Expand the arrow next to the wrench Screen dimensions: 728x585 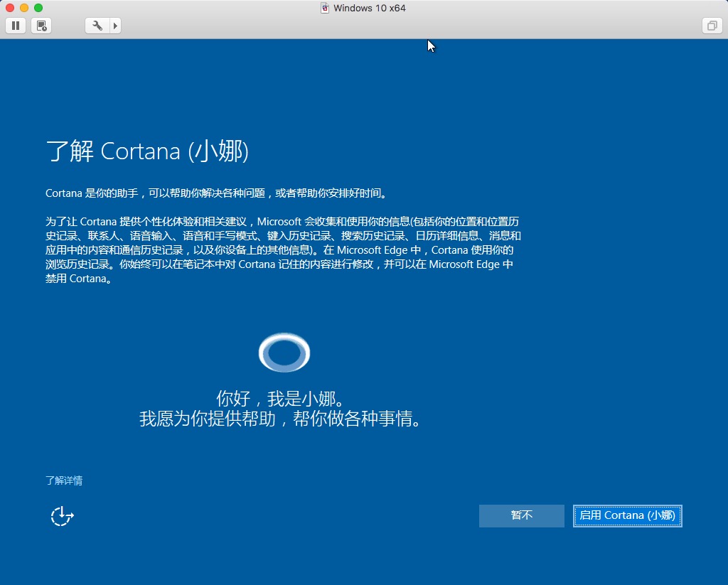[115, 26]
